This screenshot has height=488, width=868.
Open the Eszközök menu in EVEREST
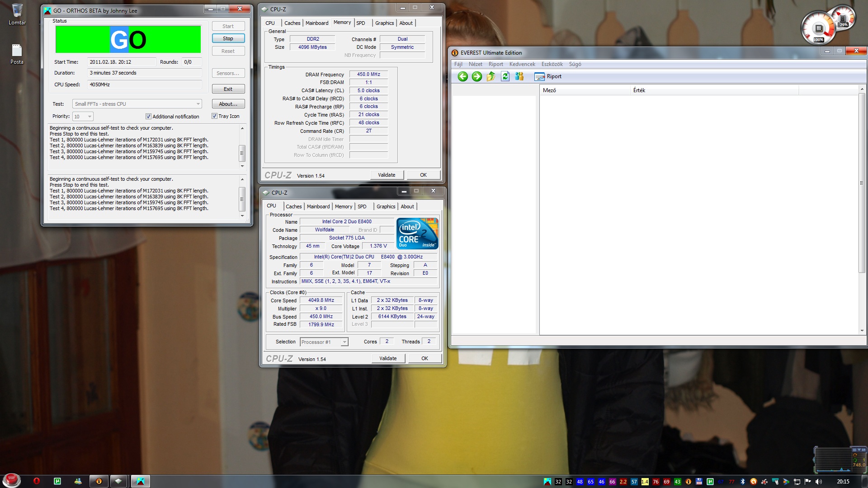[x=552, y=64]
